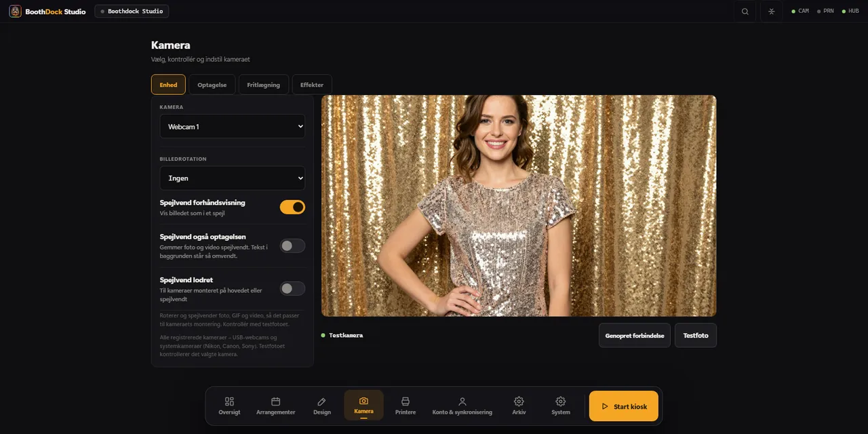Open the Kamera dropdown showing Webcam 1
The image size is (868, 434).
coord(232,126)
